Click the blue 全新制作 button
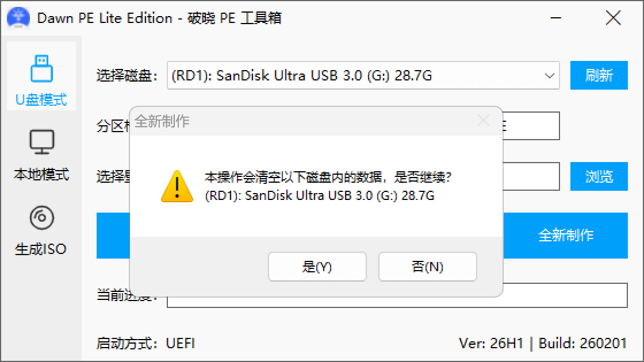644x362 pixels. (566, 236)
